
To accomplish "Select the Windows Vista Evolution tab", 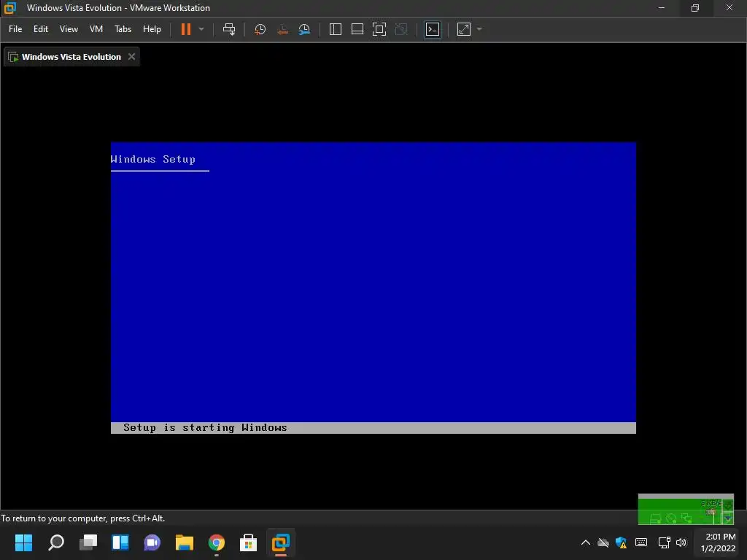I will pyautogui.click(x=71, y=57).
